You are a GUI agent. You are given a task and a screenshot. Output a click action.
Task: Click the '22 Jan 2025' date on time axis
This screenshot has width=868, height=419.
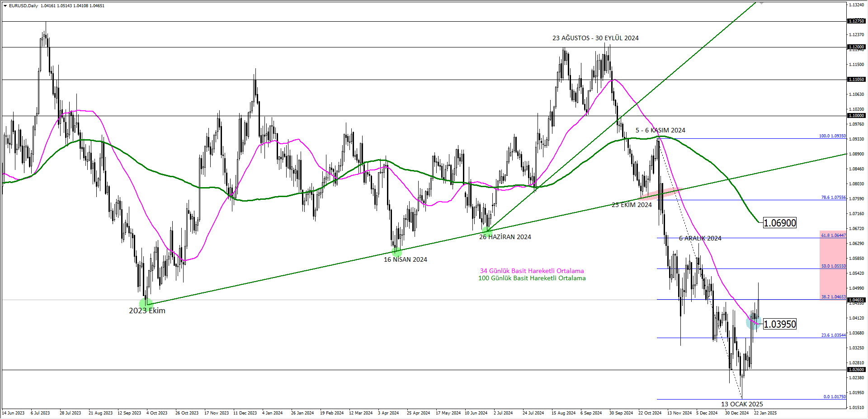click(765, 413)
